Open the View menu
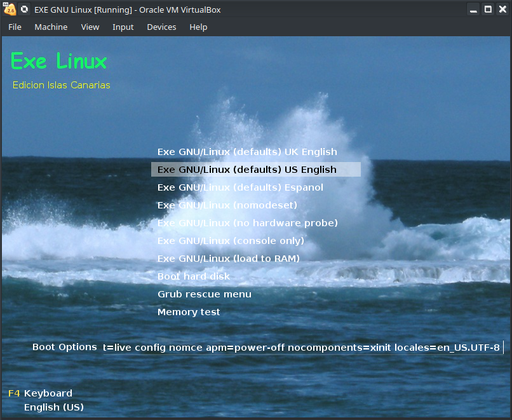This screenshot has width=512, height=420. point(90,27)
